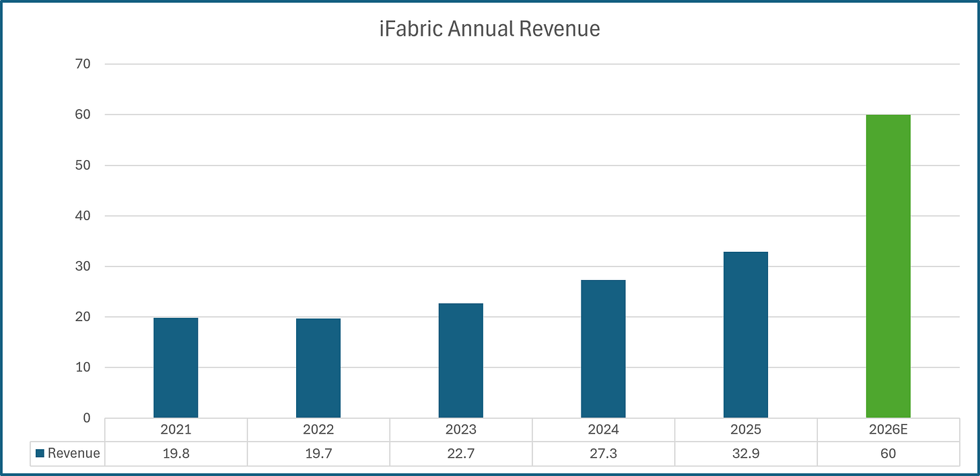Click the 2021 category label
The width and height of the screenshot is (980, 476).
[x=176, y=430]
